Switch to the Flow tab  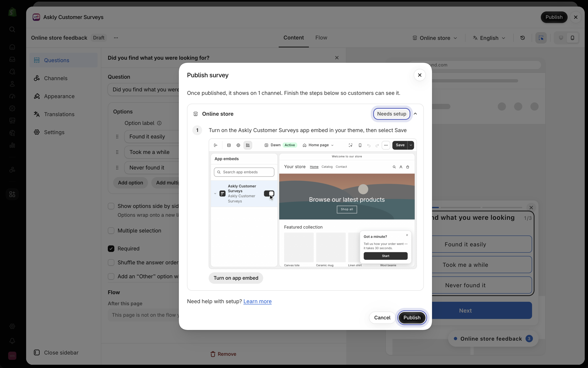pyautogui.click(x=321, y=38)
